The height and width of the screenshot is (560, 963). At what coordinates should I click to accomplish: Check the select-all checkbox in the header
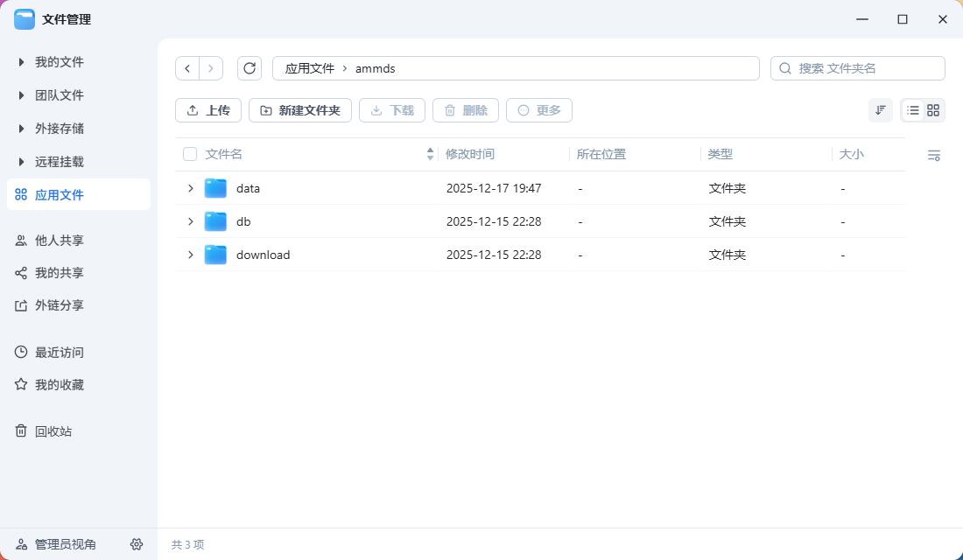(189, 153)
